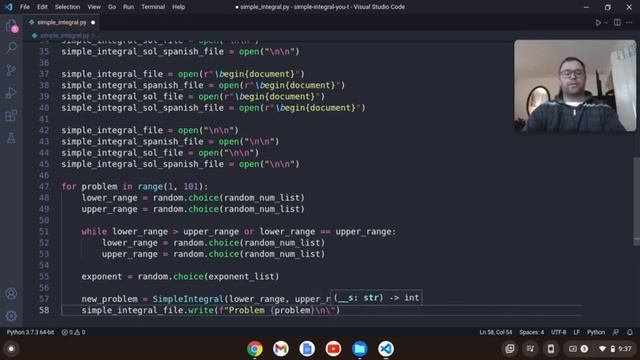Open the ChromeOS launcher button

[x=11, y=349]
